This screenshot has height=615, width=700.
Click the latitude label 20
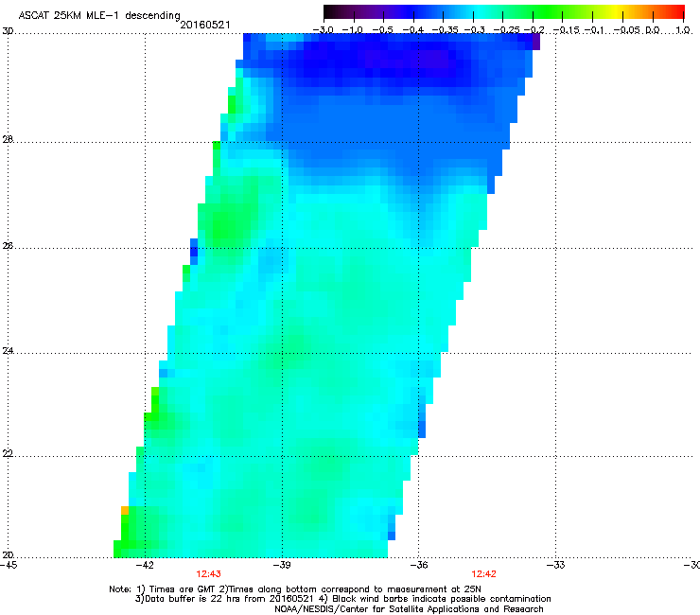tap(8, 554)
